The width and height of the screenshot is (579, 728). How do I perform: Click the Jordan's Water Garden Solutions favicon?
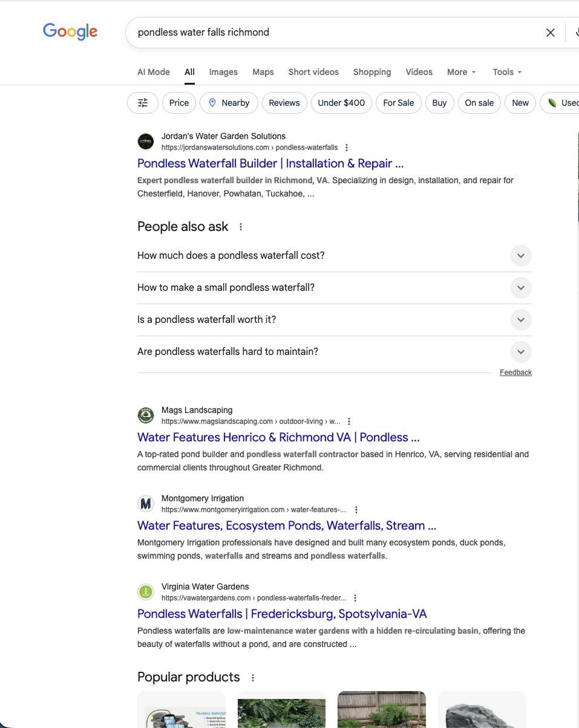click(x=146, y=141)
